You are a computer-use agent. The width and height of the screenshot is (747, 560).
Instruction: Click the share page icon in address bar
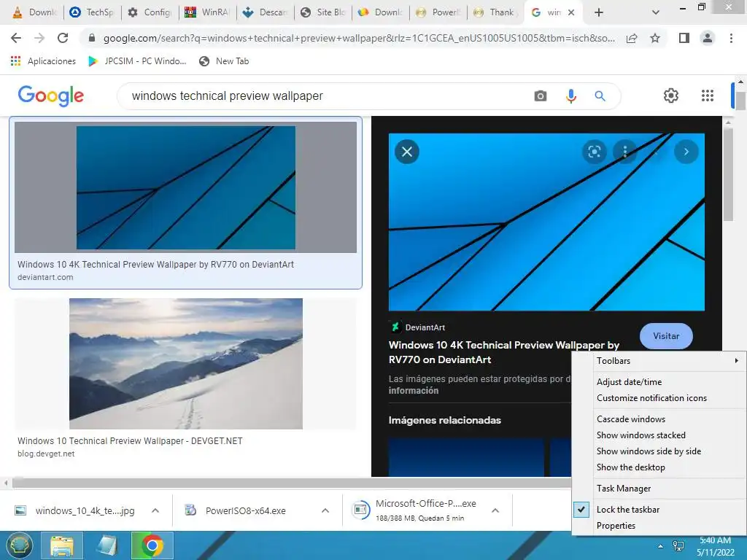tap(632, 38)
